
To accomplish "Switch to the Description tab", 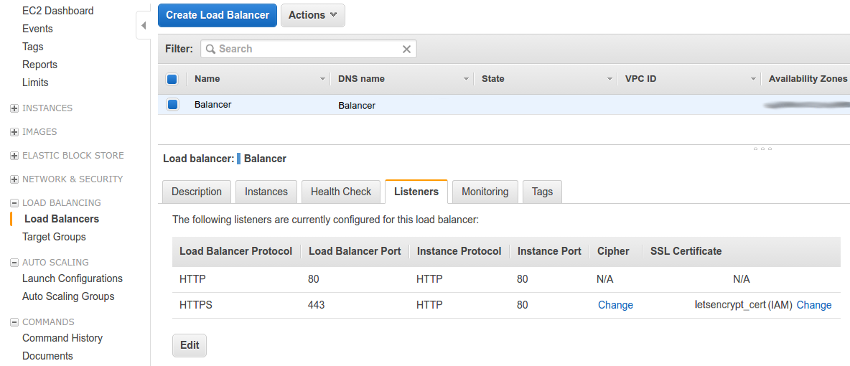I will coord(196,191).
